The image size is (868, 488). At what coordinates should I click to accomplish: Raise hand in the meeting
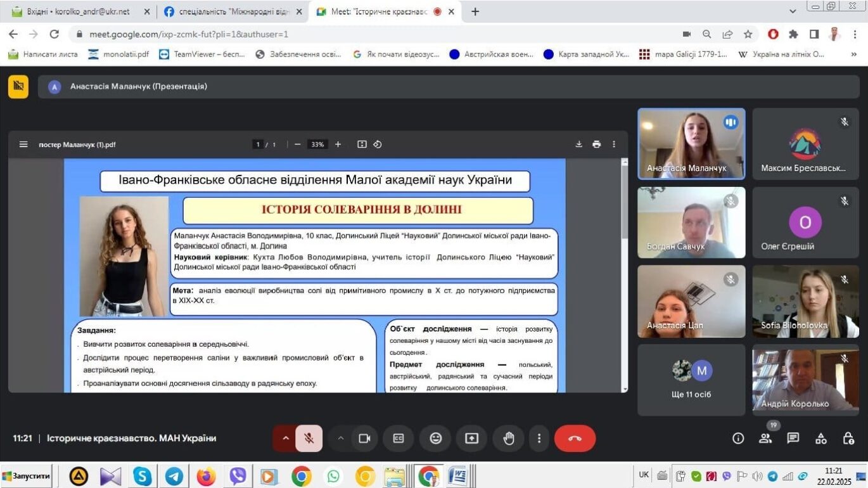(x=508, y=439)
